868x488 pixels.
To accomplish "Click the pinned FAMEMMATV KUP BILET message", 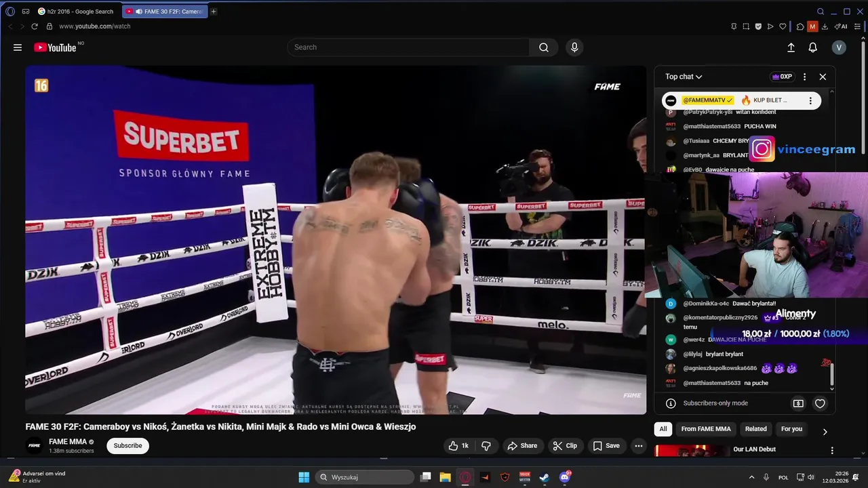I will (741, 100).
